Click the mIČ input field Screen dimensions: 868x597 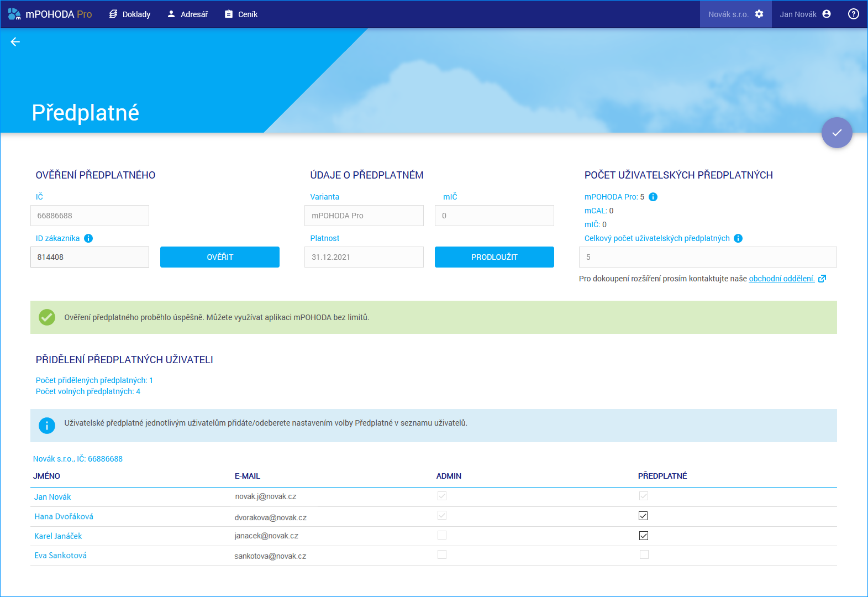(495, 216)
